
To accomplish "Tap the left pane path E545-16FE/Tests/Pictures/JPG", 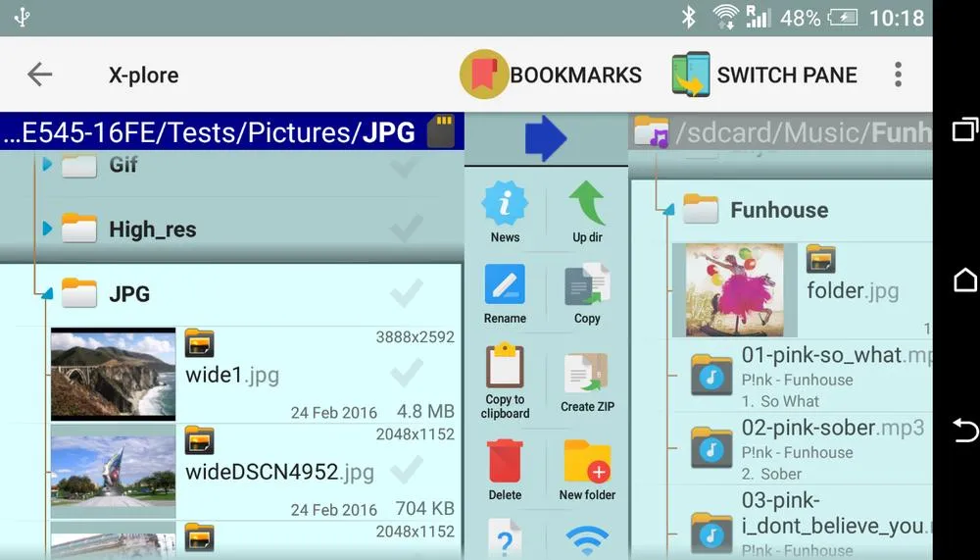I will click(x=210, y=132).
